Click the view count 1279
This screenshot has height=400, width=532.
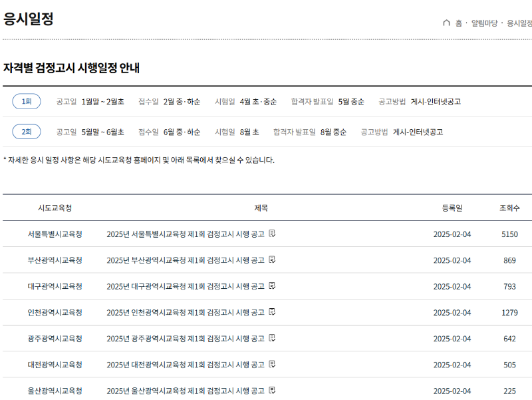click(x=509, y=313)
